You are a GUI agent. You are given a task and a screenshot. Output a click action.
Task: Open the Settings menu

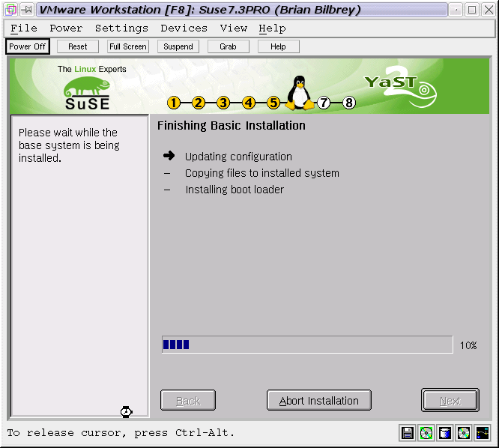(x=121, y=28)
